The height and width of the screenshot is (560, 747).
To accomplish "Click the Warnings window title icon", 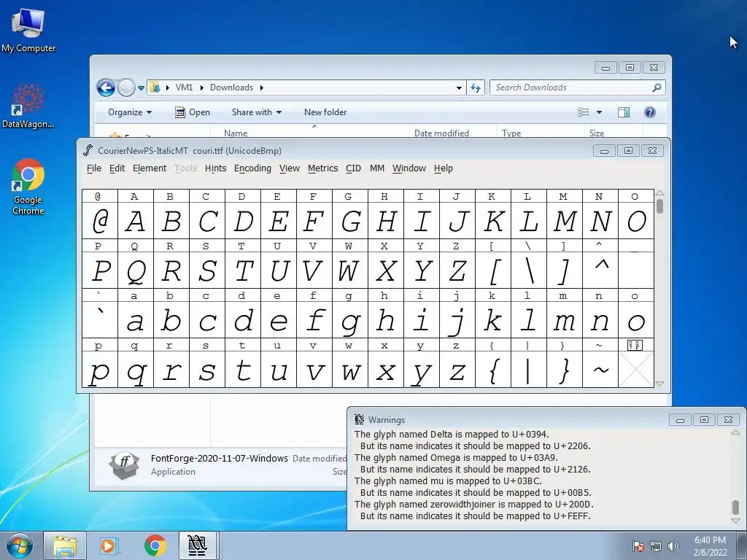I will point(359,419).
